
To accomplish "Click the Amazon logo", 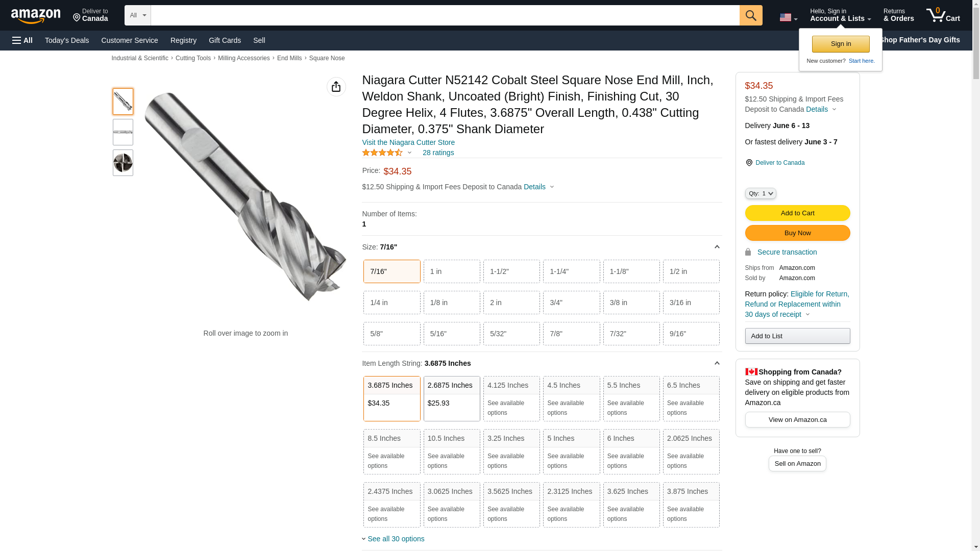I will pos(36,16).
